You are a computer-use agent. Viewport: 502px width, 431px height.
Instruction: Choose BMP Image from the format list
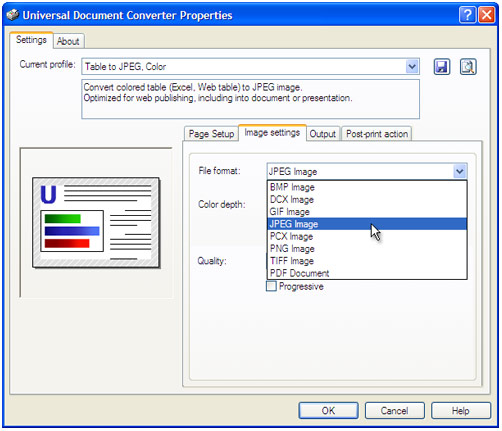pyautogui.click(x=367, y=187)
